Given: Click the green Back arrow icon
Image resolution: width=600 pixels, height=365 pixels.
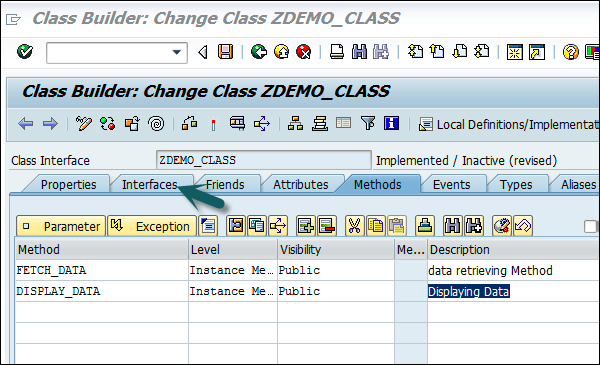Looking at the screenshot, I should [x=259, y=52].
